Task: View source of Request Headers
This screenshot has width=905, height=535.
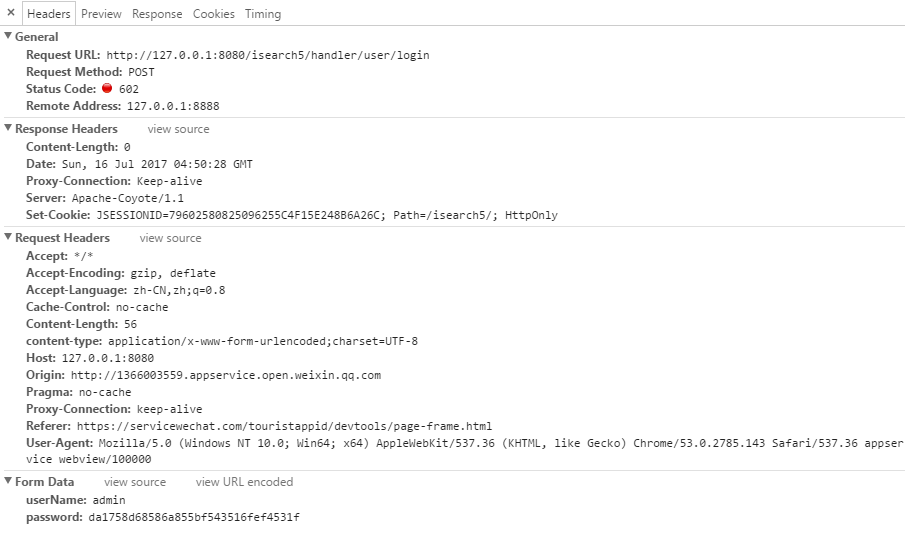Action: [170, 238]
